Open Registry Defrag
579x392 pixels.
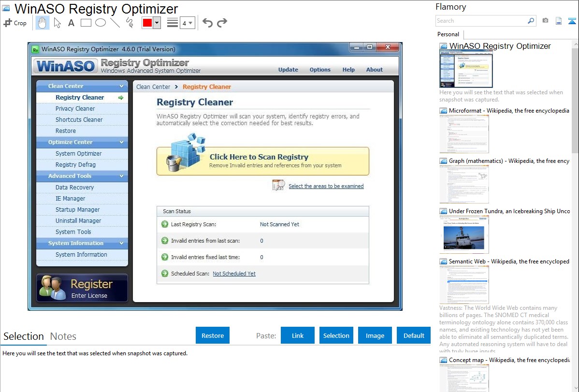82,165
